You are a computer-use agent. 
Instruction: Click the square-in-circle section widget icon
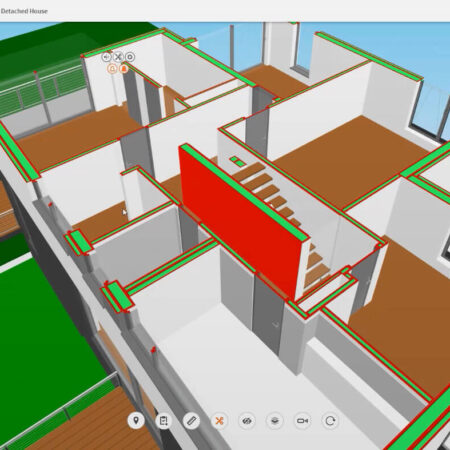(x=130, y=57)
